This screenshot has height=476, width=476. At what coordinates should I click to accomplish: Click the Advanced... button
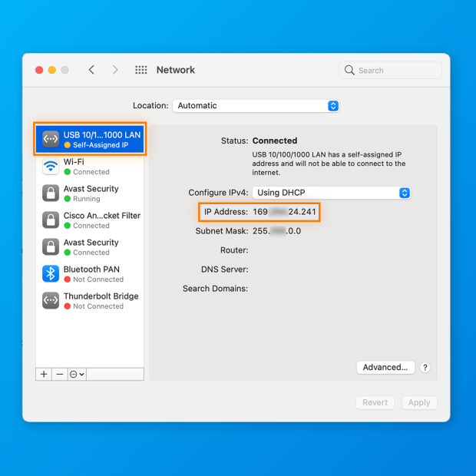(385, 367)
